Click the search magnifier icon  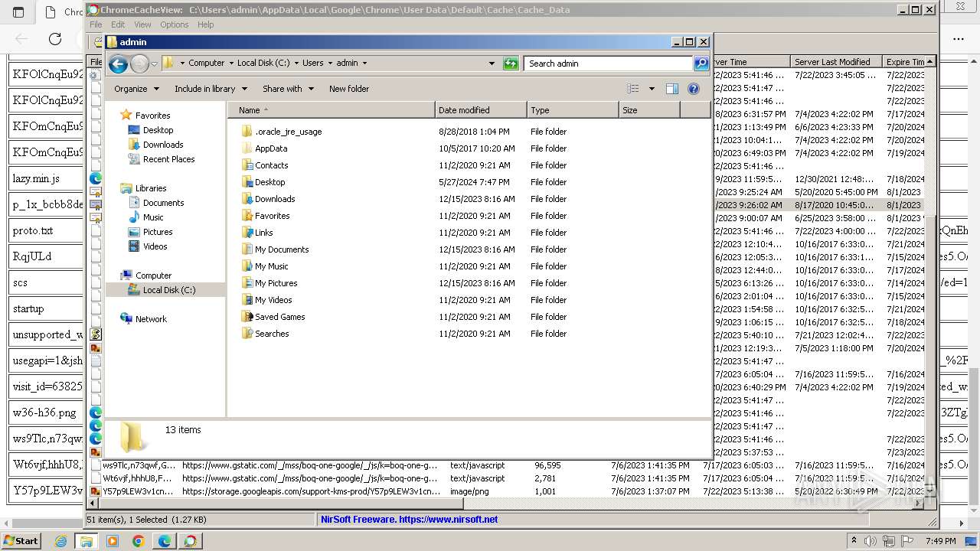click(x=701, y=64)
